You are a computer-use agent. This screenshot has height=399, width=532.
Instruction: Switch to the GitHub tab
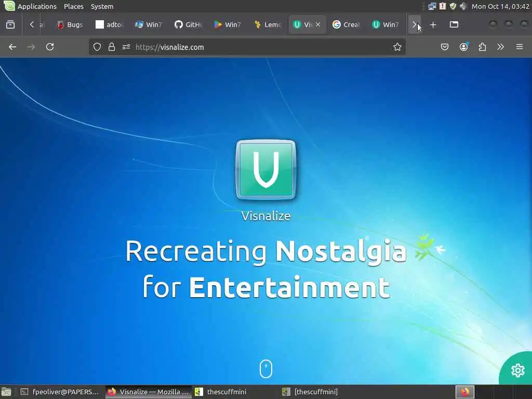pyautogui.click(x=188, y=24)
